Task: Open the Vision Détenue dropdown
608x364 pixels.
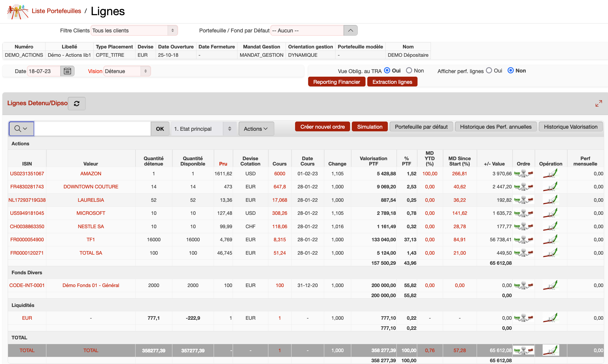Action: [x=127, y=71]
